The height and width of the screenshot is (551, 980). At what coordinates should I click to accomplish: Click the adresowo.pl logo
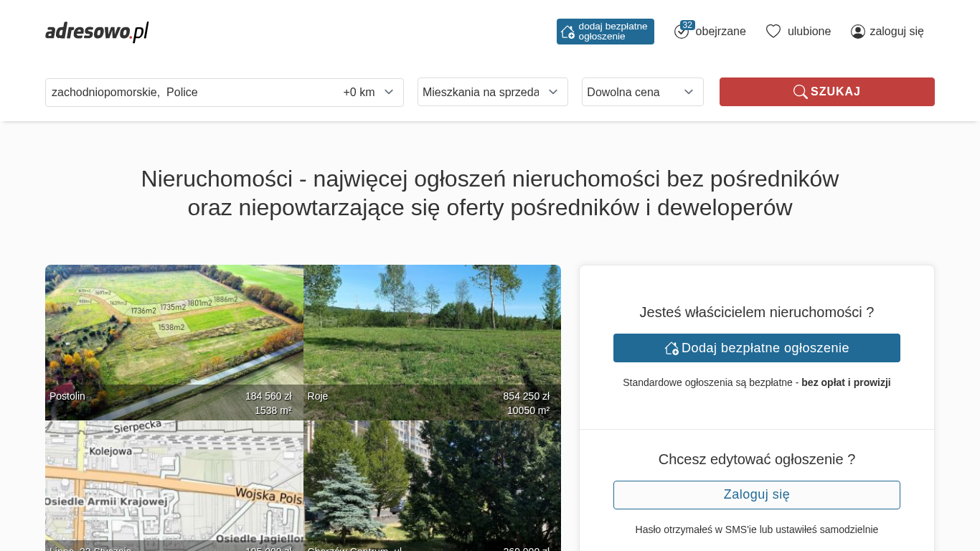point(97,32)
